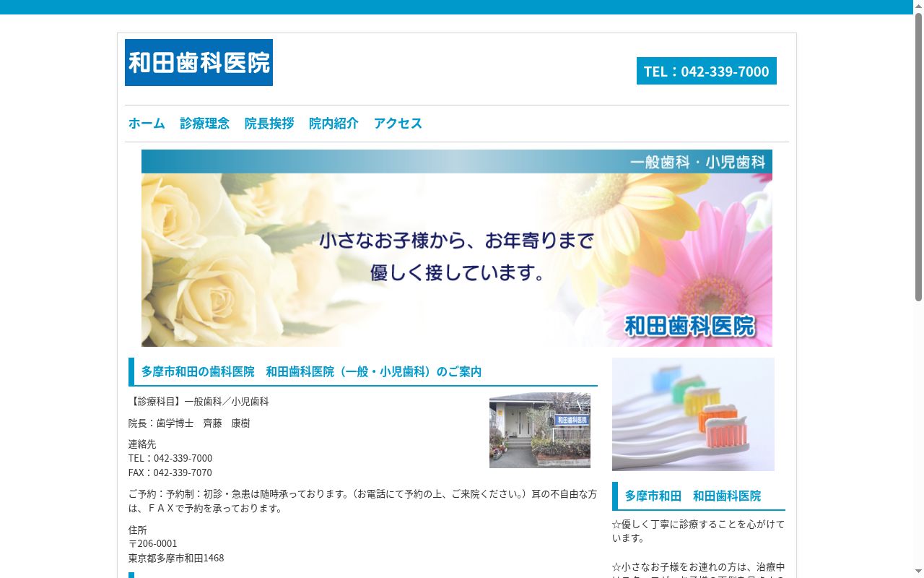Viewport: 924px width, 578px height.
Task: Click the line 院長：歯学博士 齊藤 康樹
Action: point(189,423)
